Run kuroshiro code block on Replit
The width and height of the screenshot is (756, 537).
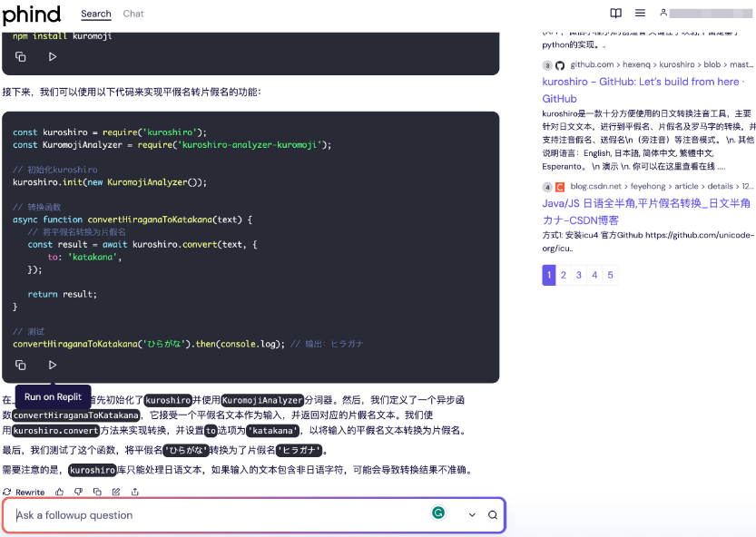pos(53,365)
